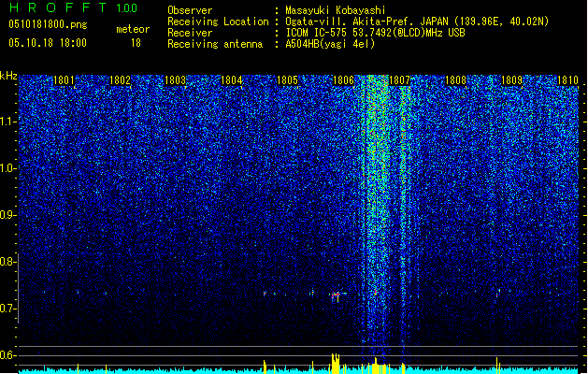Click the 1801 time marker
Viewport: 588px width, 374px height.
(x=65, y=80)
